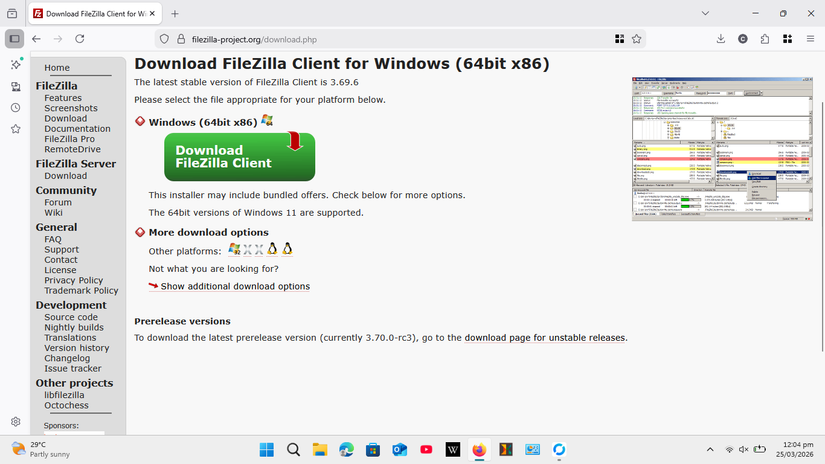Click the site padlock security icon
The width and height of the screenshot is (825, 464).
pos(181,39)
